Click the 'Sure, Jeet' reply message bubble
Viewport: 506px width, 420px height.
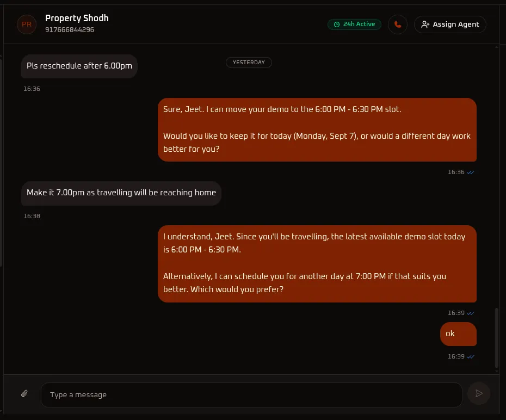click(317, 129)
